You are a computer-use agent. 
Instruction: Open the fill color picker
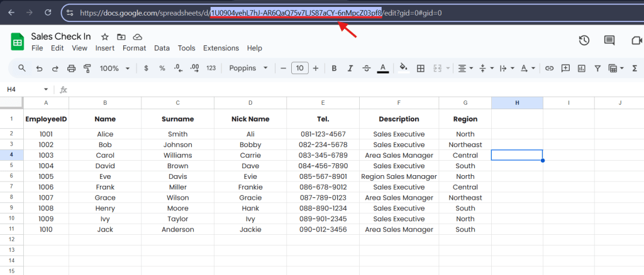click(x=403, y=68)
